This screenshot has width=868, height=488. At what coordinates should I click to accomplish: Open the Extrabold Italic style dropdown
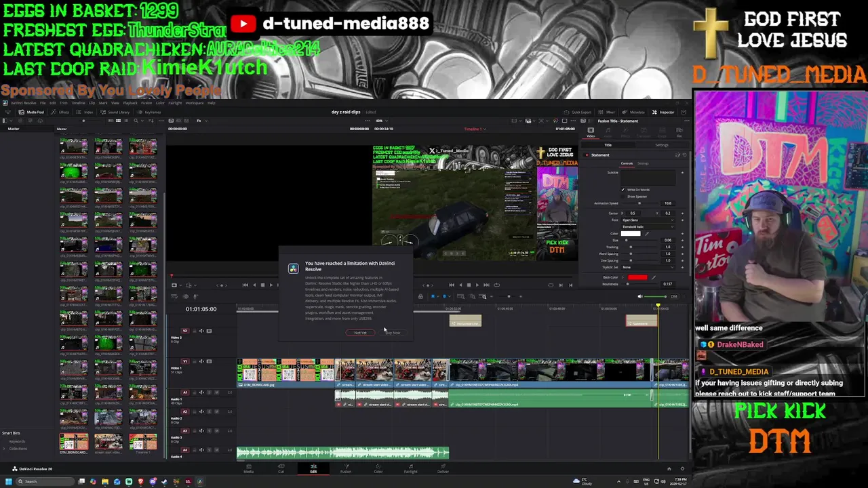(x=648, y=226)
